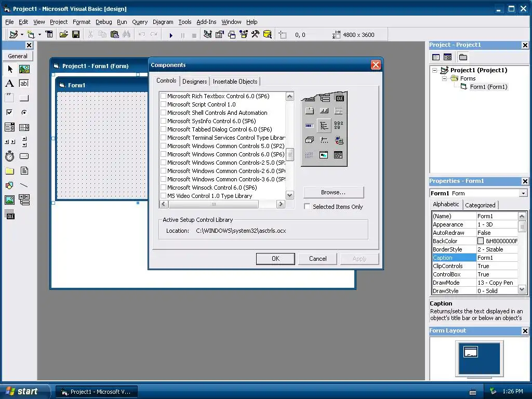Select the Timer tool in toolbox
Image resolution: width=532 pixels, height=399 pixels.
[x=10, y=156]
